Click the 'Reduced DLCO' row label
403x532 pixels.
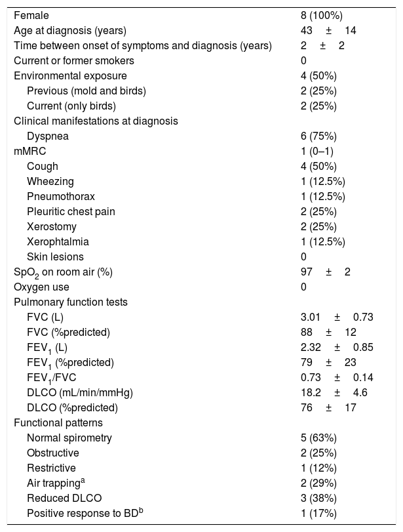[x=64, y=498]
